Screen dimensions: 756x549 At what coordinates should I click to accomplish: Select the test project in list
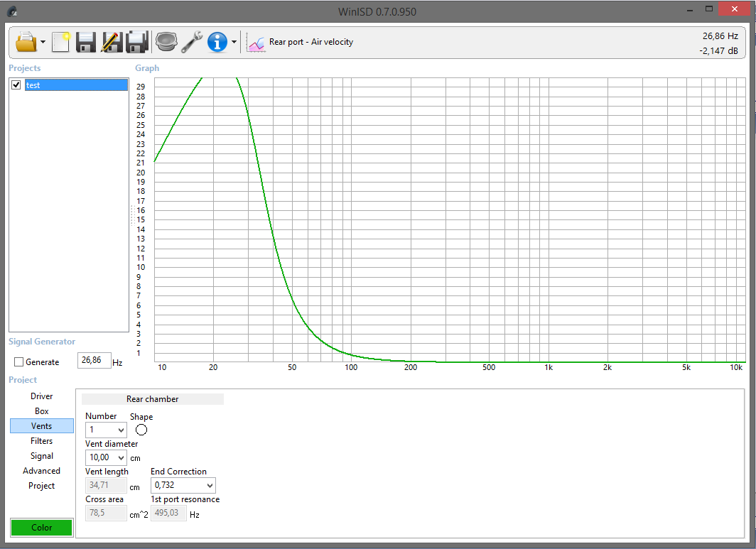[x=76, y=85]
